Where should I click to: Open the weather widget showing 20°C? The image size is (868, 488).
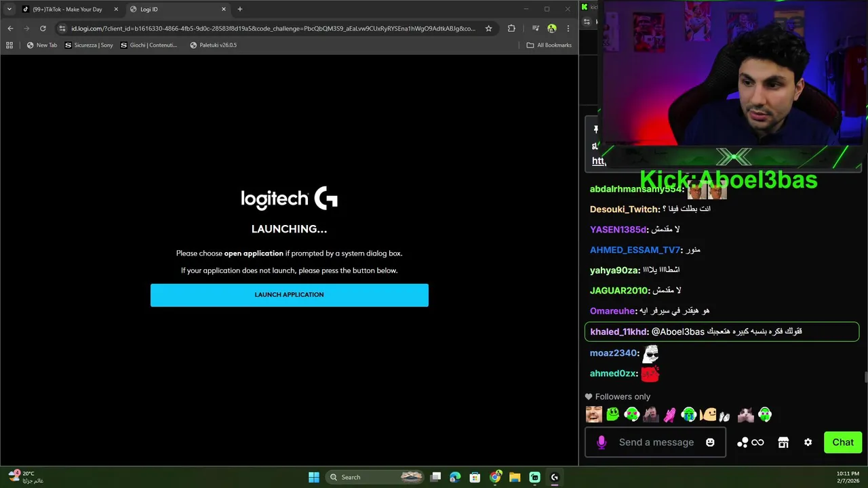click(x=26, y=477)
